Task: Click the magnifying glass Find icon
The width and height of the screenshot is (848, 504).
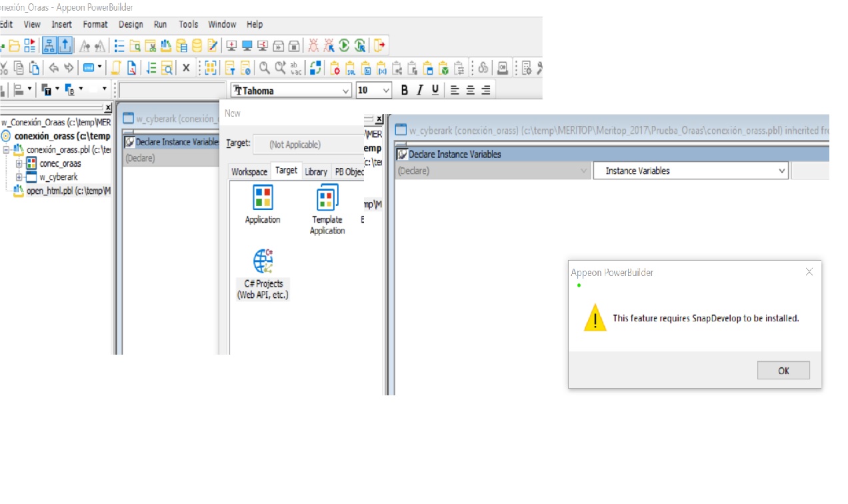Action: click(x=265, y=68)
